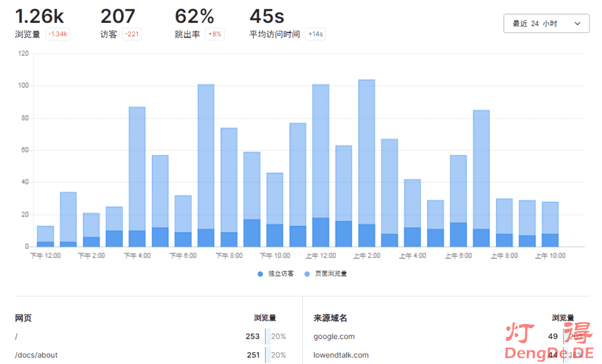The height and width of the screenshot is (364, 602).
Task: Open the / page link in 网页 list
Action: pyautogui.click(x=16, y=336)
